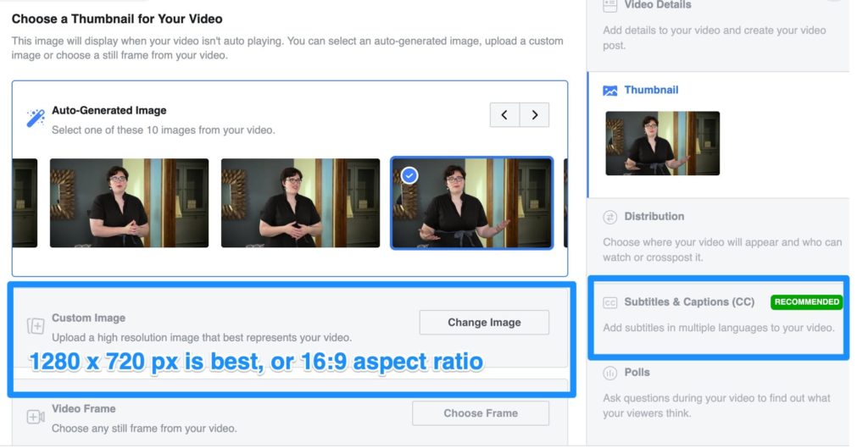Click the Custom Image upload icon

[x=36, y=326]
